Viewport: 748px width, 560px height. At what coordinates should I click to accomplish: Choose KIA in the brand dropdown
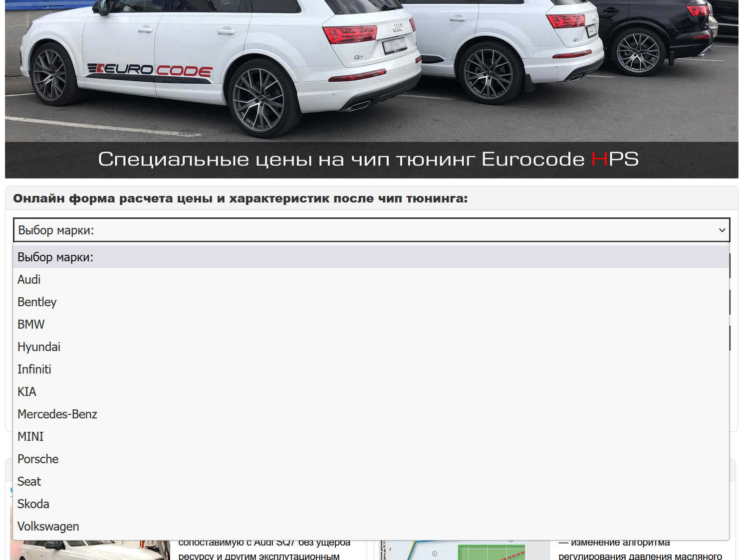coord(27,391)
